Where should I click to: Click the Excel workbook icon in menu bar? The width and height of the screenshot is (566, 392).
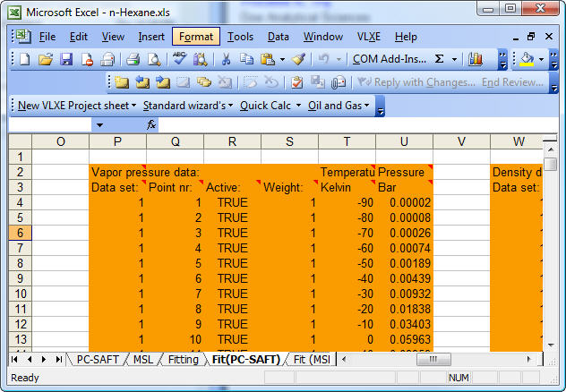tap(23, 37)
